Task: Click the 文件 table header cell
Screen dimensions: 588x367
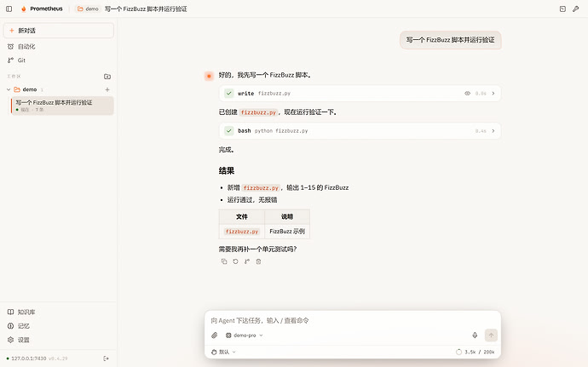Action: [x=242, y=216]
